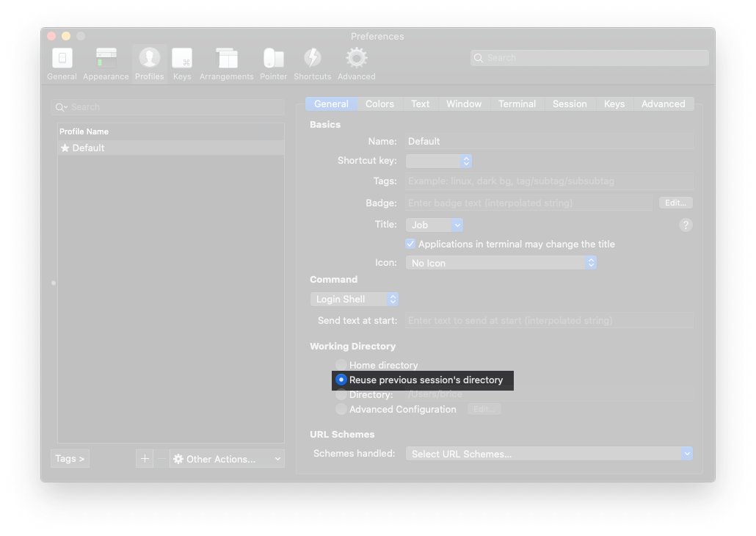Open the Login Shell command dropdown

(355, 299)
